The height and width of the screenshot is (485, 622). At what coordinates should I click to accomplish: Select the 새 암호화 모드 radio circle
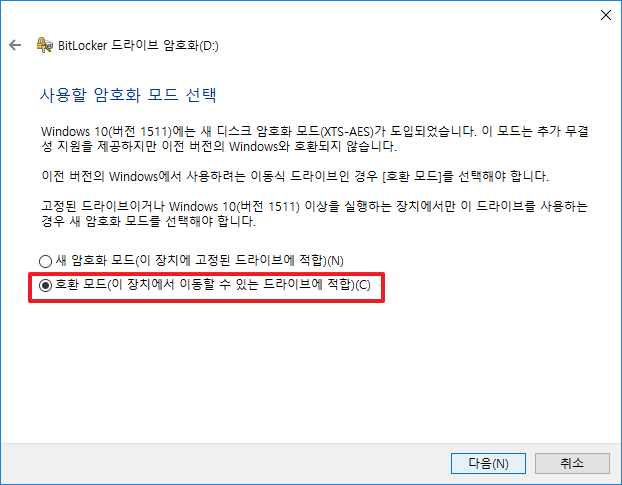(x=45, y=261)
